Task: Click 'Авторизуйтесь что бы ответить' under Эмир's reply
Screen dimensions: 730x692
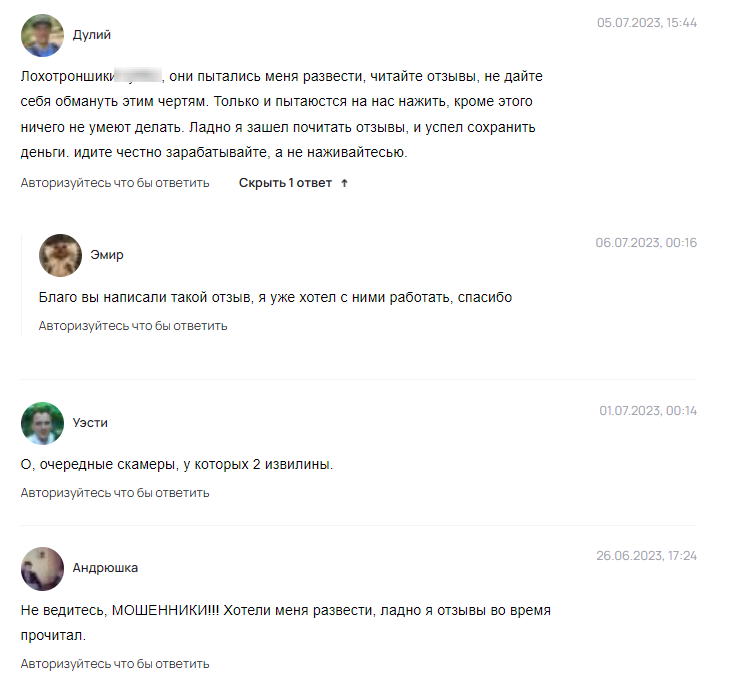Action: [x=133, y=326]
